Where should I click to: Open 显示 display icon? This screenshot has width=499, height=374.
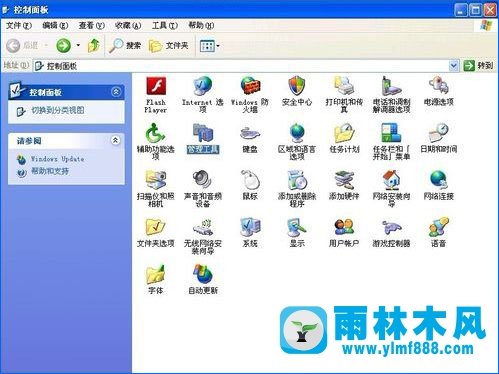click(297, 233)
